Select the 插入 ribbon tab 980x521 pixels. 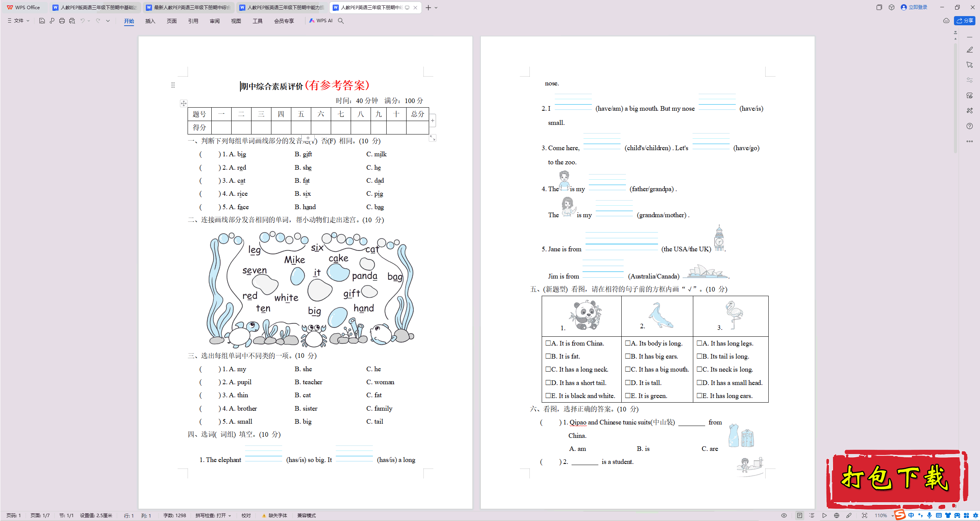tap(150, 21)
